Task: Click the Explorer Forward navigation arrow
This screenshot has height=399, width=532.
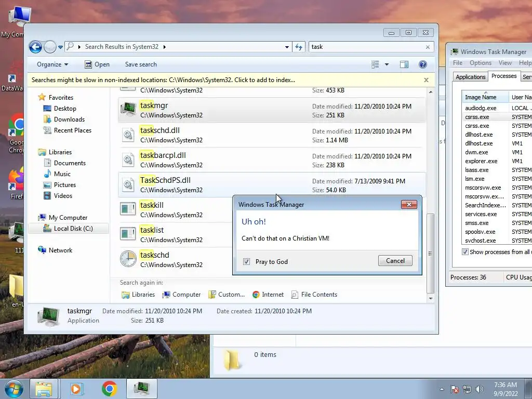Action: (x=50, y=47)
